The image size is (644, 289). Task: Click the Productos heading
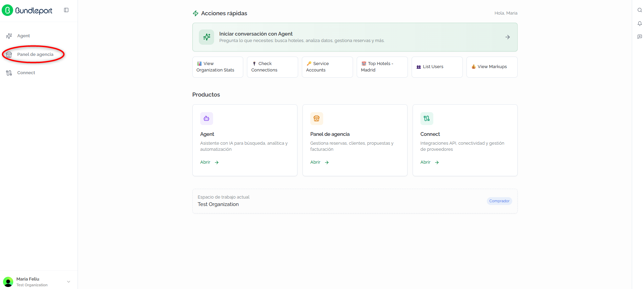tap(206, 95)
